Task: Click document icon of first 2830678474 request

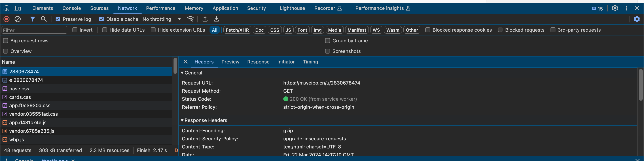Action: click(5, 72)
